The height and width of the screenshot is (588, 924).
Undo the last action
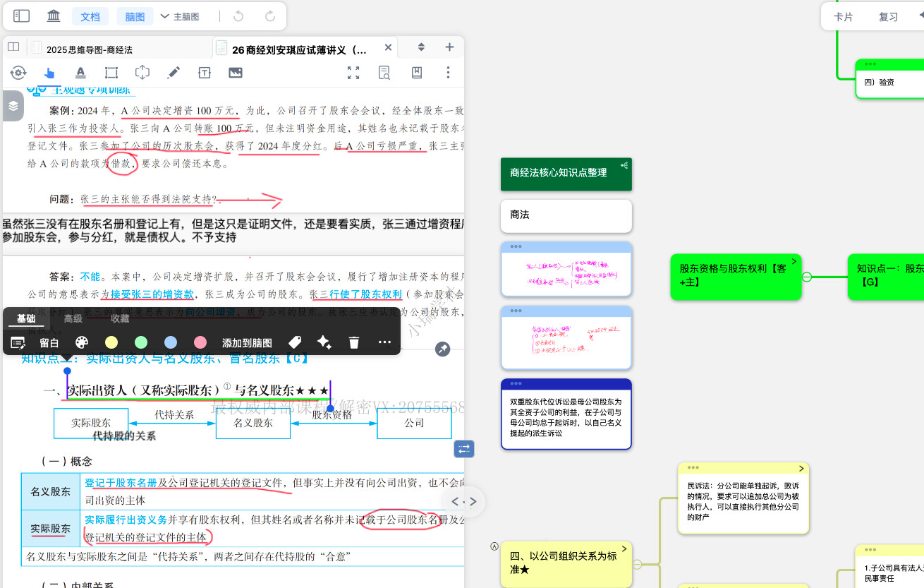point(239,16)
